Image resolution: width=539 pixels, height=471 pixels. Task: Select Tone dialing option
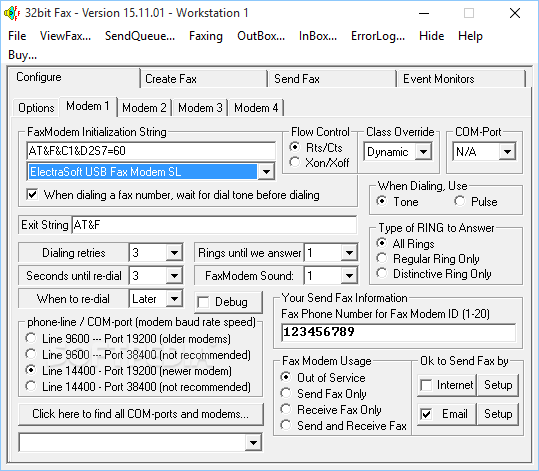[x=382, y=201]
